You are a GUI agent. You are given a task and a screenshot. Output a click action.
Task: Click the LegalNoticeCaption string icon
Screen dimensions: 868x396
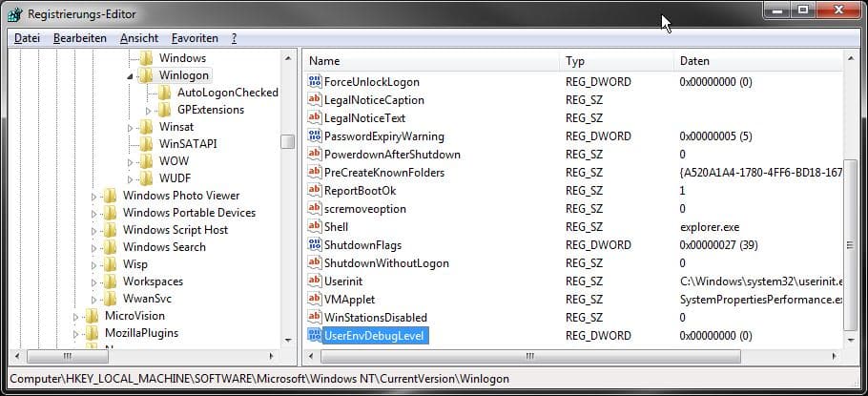click(315, 100)
